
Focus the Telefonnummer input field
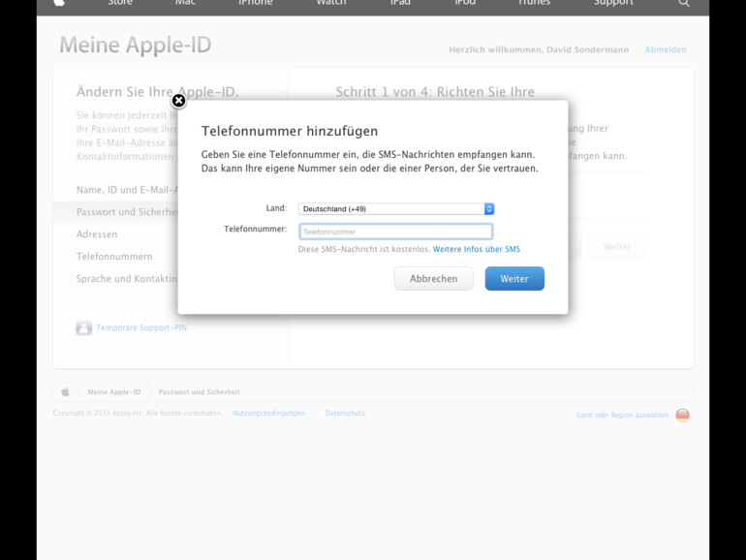(396, 232)
